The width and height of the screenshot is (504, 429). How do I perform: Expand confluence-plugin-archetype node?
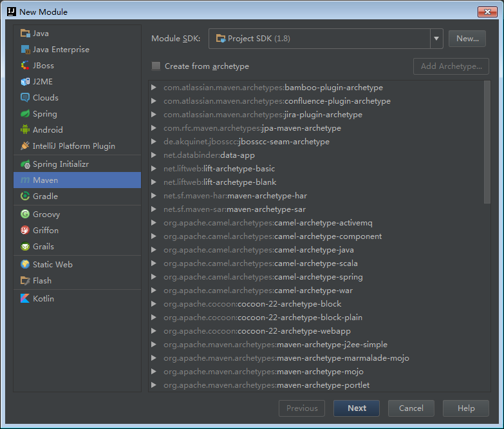click(154, 101)
